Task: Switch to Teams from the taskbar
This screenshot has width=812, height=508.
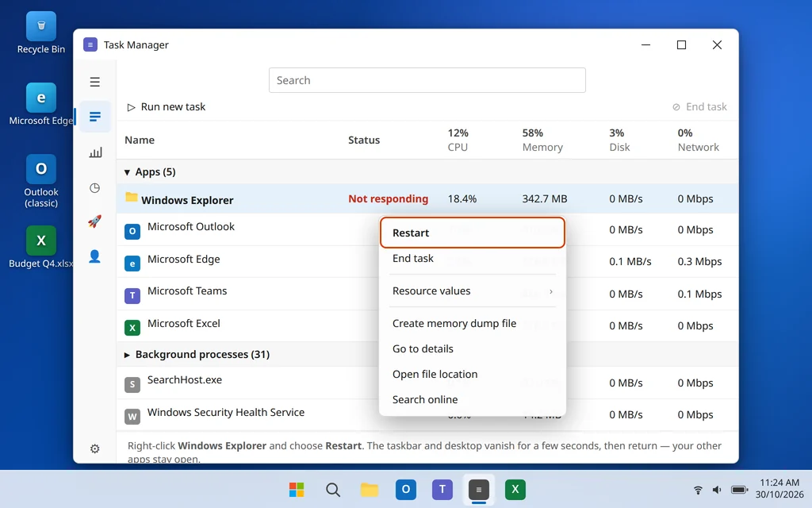Action: (442, 489)
